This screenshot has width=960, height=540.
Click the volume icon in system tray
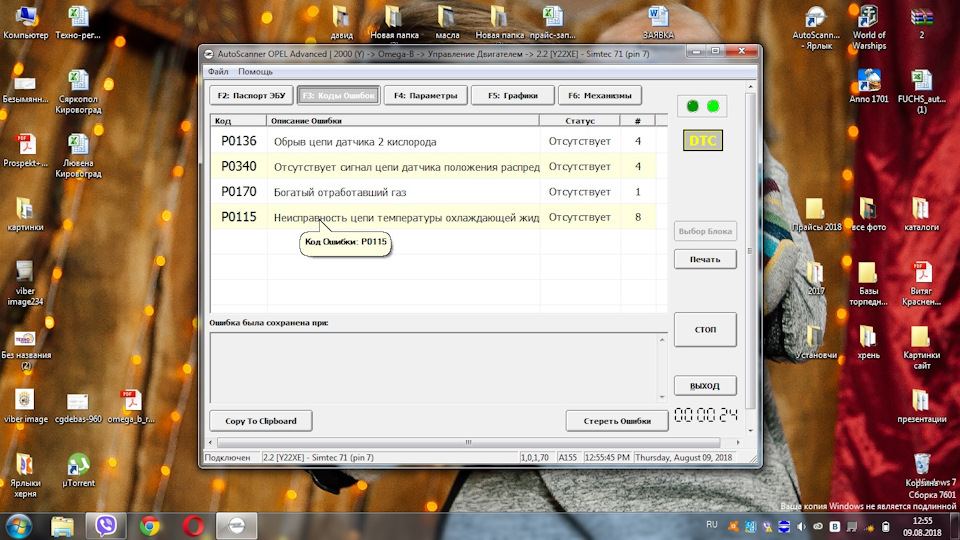[x=801, y=527]
